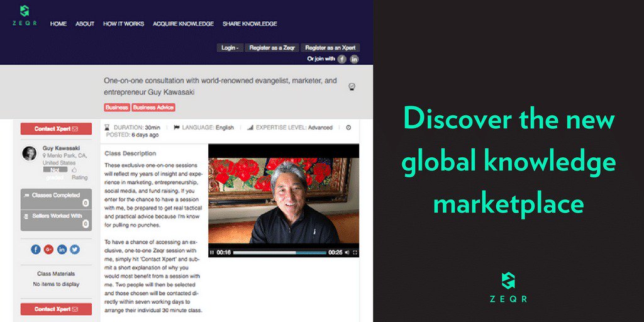Viewport: 644px width, 322px height.
Task: Open ACQUIRE KNOWLEDGE section
Action: (x=183, y=24)
